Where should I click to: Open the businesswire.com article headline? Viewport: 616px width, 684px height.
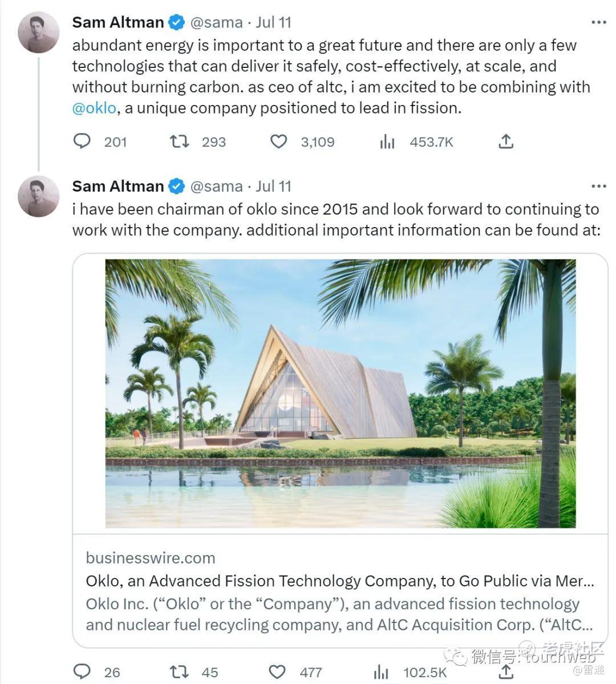(x=340, y=581)
